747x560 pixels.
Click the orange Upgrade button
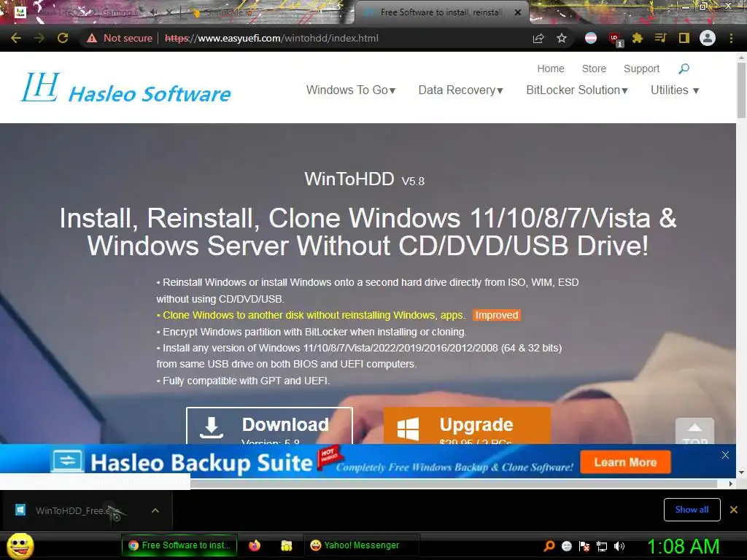coord(467,426)
